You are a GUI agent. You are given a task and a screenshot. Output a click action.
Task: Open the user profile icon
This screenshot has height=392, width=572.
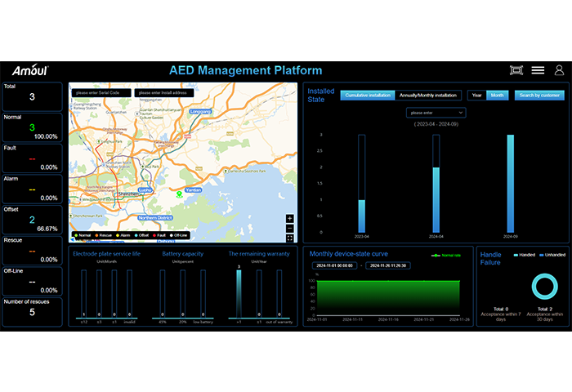(x=560, y=71)
